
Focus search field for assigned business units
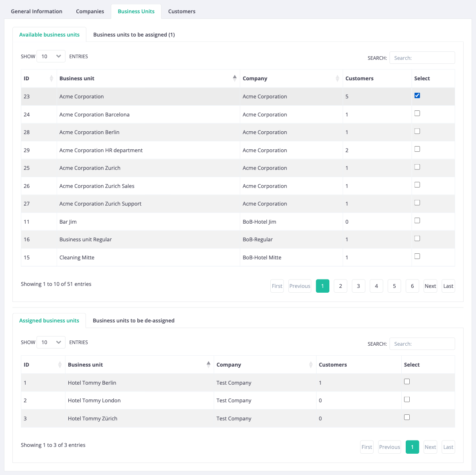(422, 344)
